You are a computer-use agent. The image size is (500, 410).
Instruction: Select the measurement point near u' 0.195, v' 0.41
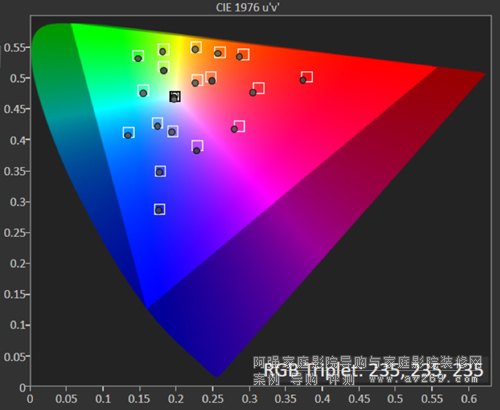click(172, 132)
